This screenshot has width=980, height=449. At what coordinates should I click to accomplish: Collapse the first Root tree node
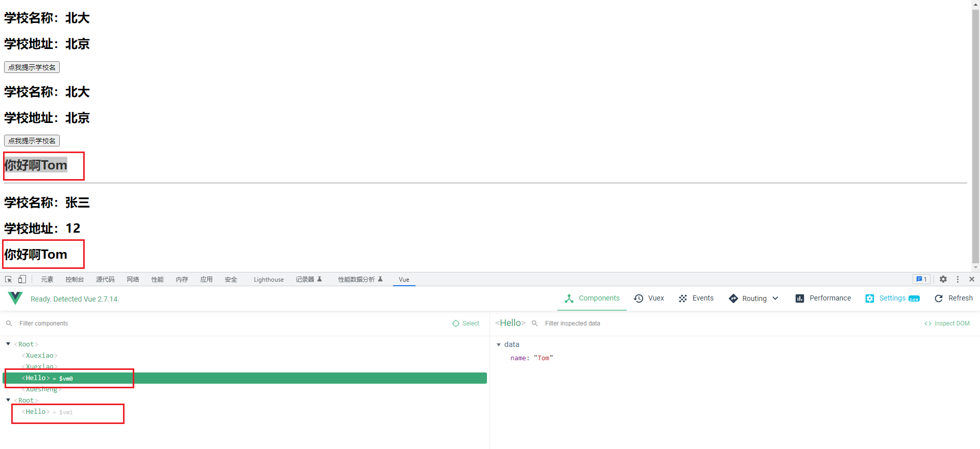[x=8, y=344]
